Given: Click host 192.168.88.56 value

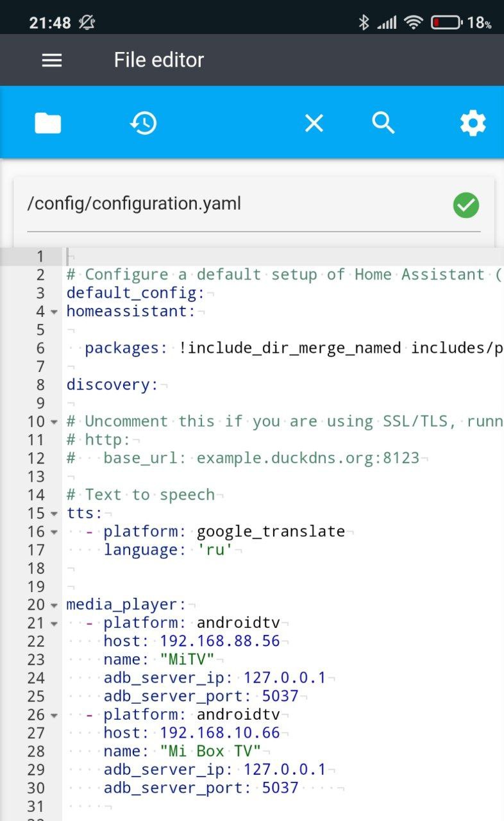Looking at the screenshot, I should 220,641.
